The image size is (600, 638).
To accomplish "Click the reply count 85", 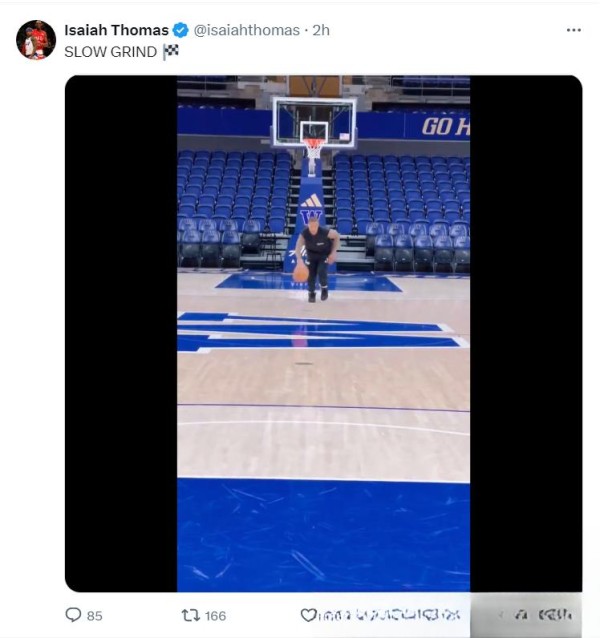I will [x=95, y=616].
